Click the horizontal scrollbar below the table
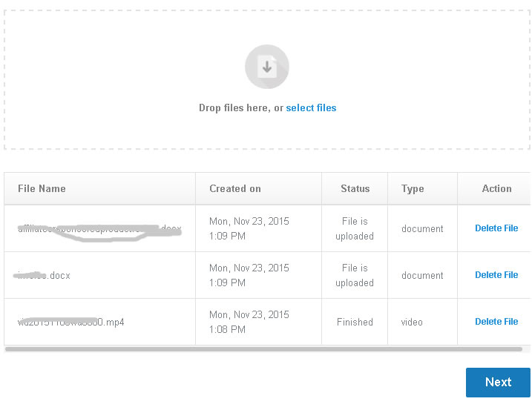The image size is (532, 410). [x=263, y=348]
